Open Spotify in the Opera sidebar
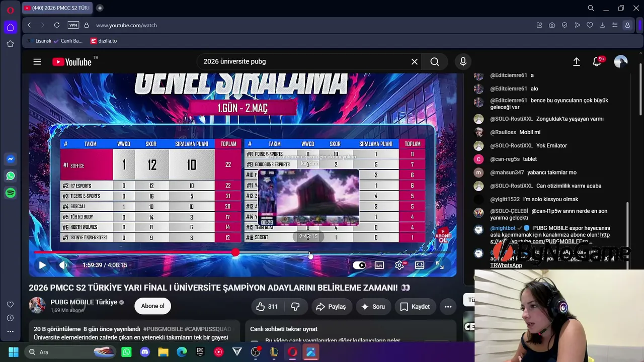 10,193
